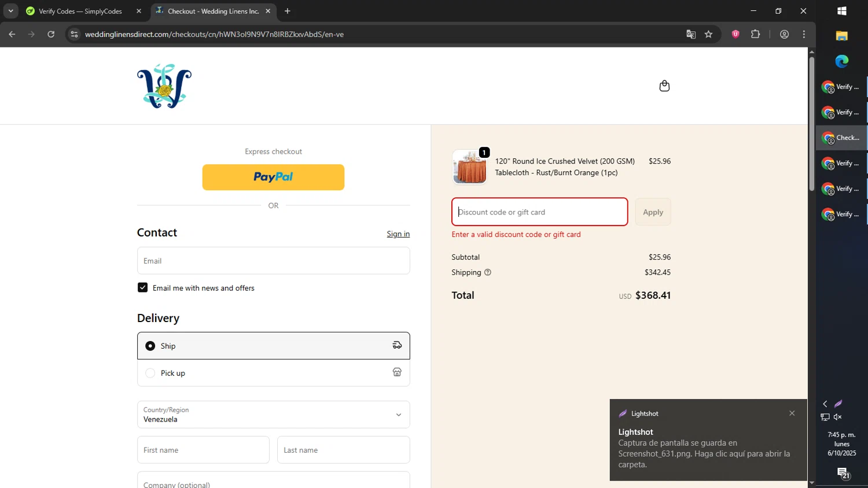Click the browser address bar URL
The image size is (868, 488).
(x=214, y=34)
